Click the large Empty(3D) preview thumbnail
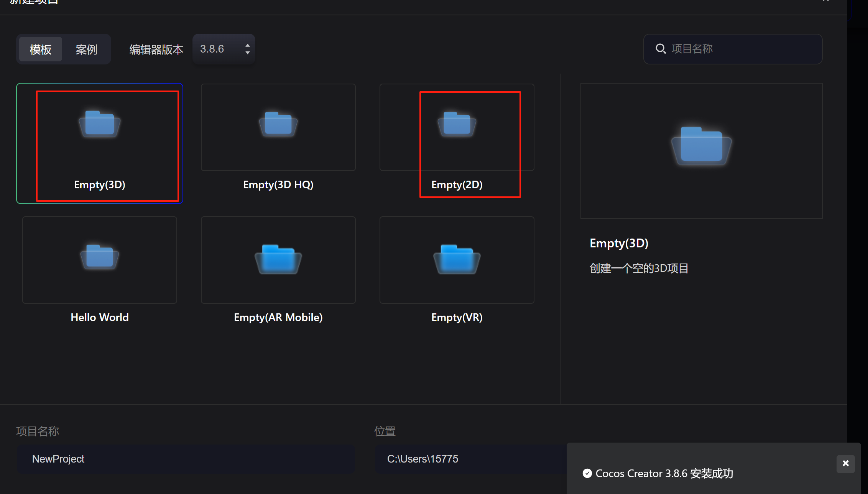The image size is (868, 494). [x=701, y=151]
